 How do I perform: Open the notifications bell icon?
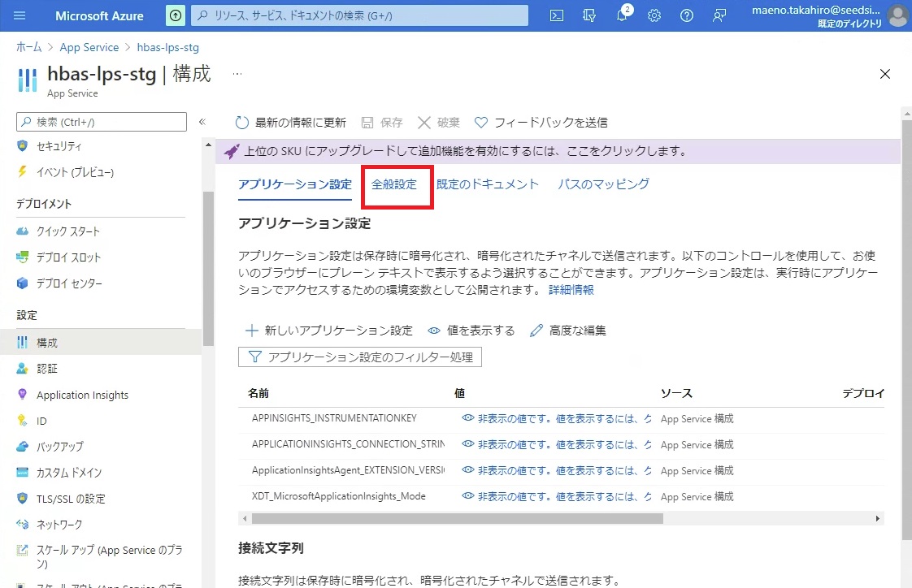[x=622, y=15]
